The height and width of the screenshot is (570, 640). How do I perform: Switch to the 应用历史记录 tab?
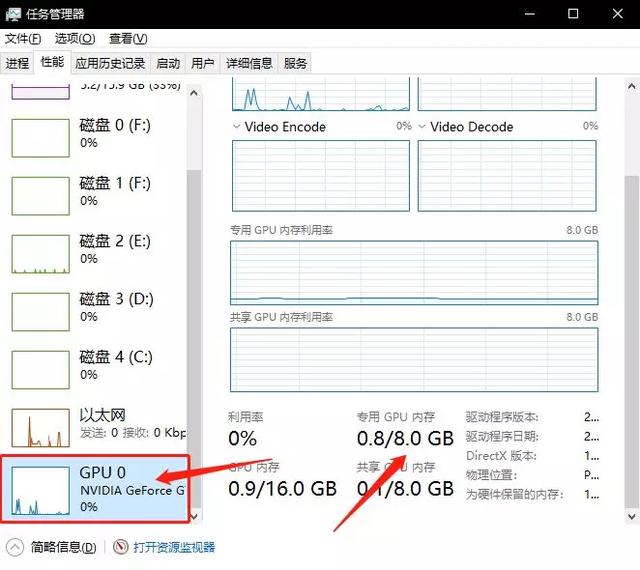[x=110, y=63]
